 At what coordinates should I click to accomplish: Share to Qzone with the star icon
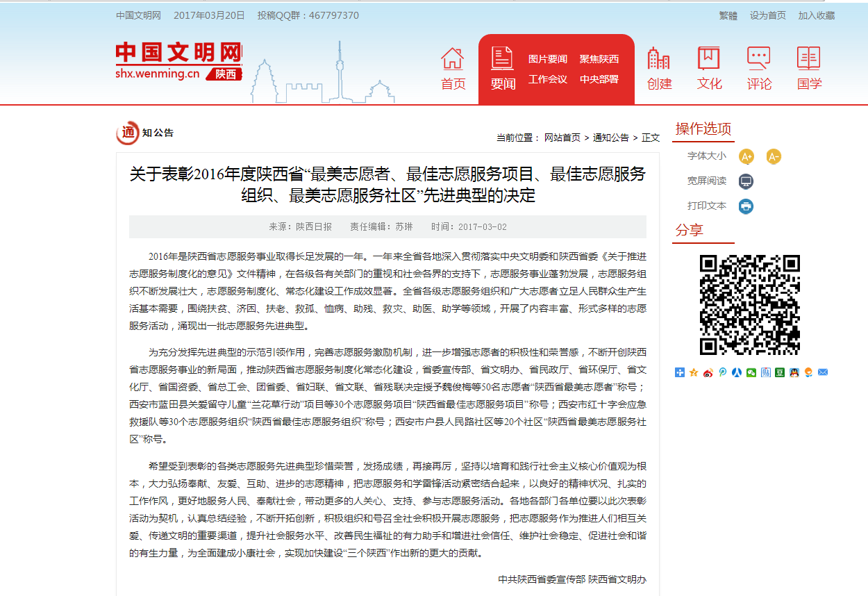pos(694,372)
